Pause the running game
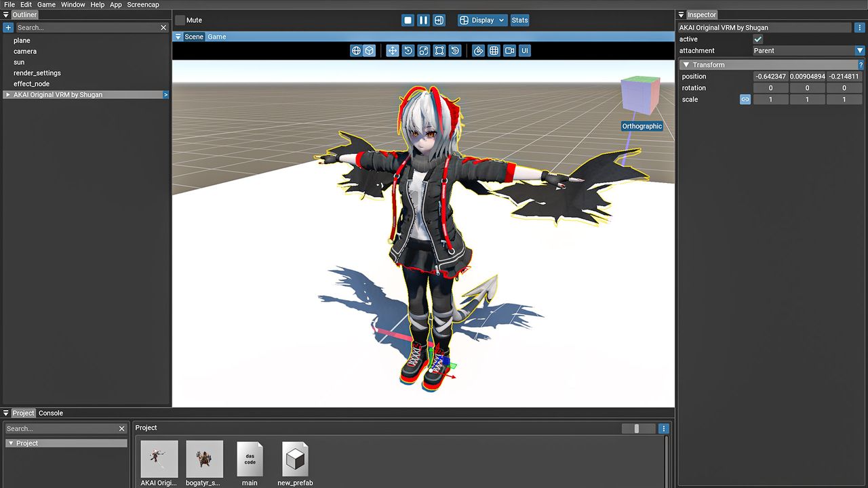 423,20
